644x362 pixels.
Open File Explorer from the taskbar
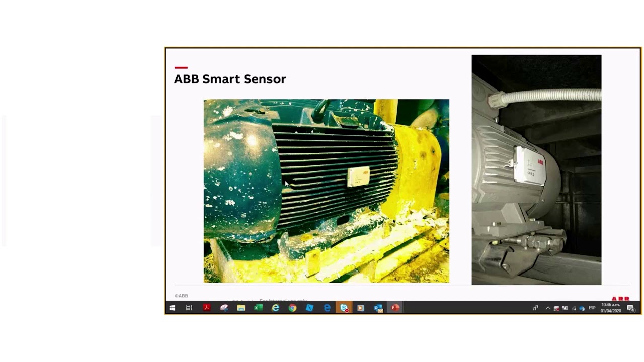[241, 308]
